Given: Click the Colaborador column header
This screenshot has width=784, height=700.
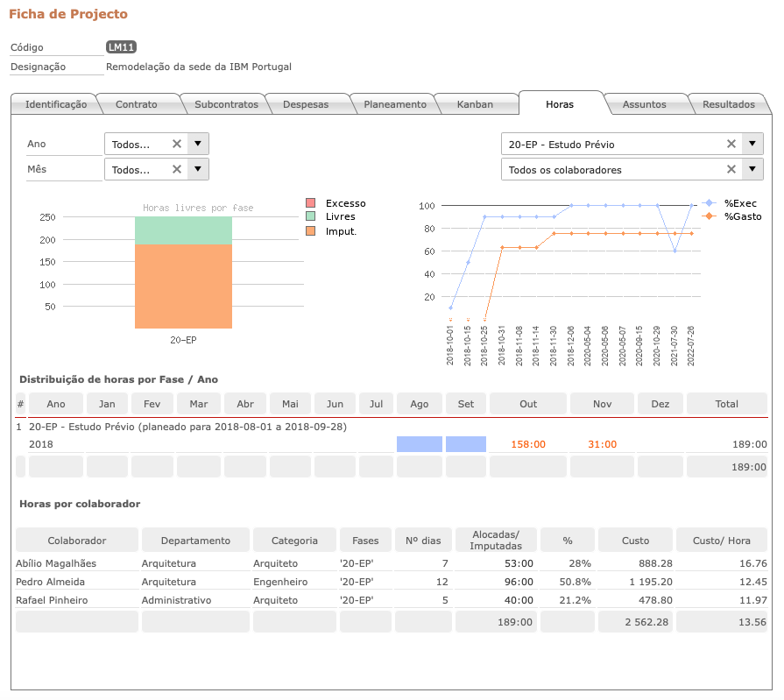Looking at the screenshot, I should (x=77, y=541).
